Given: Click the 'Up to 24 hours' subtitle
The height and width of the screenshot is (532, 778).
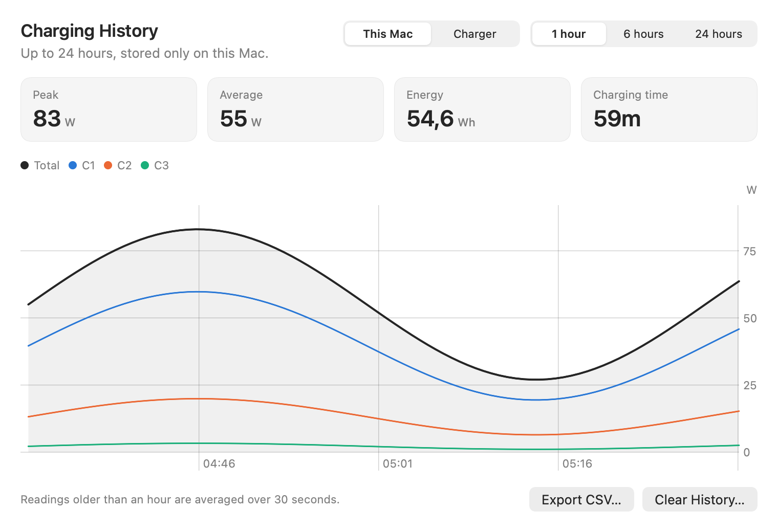Looking at the screenshot, I should 144,53.
